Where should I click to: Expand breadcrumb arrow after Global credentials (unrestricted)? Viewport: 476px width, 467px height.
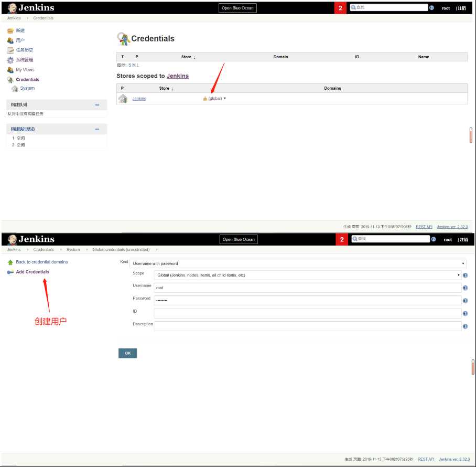click(157, 249)
